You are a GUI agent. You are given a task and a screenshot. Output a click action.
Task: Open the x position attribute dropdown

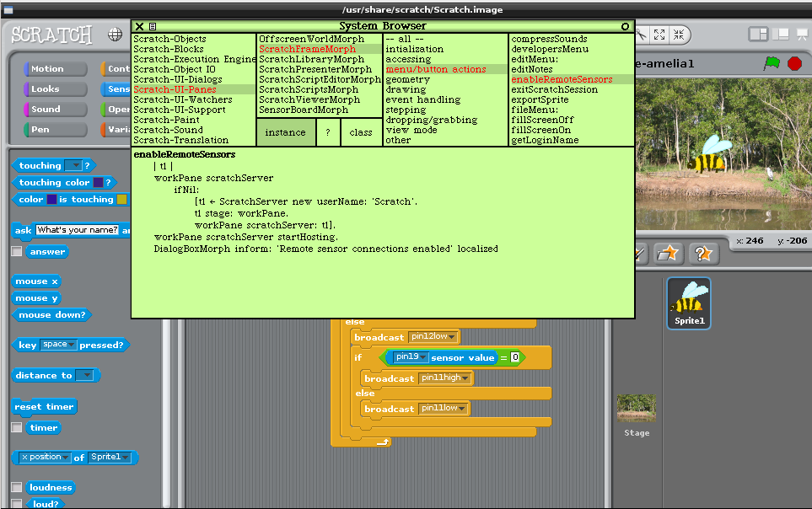45,458
